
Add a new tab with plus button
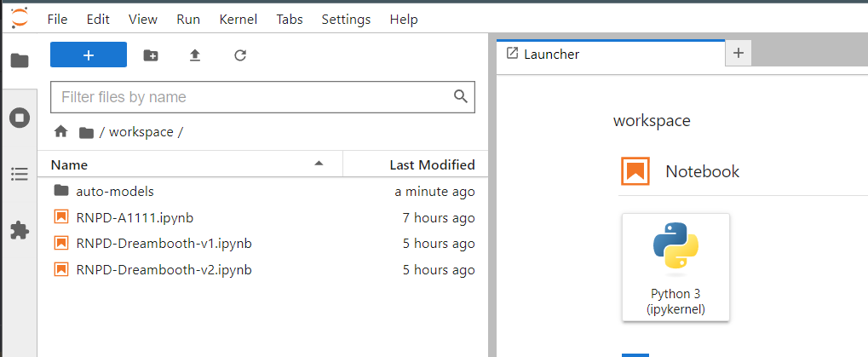pyautogui.click(x=738, y=53)
